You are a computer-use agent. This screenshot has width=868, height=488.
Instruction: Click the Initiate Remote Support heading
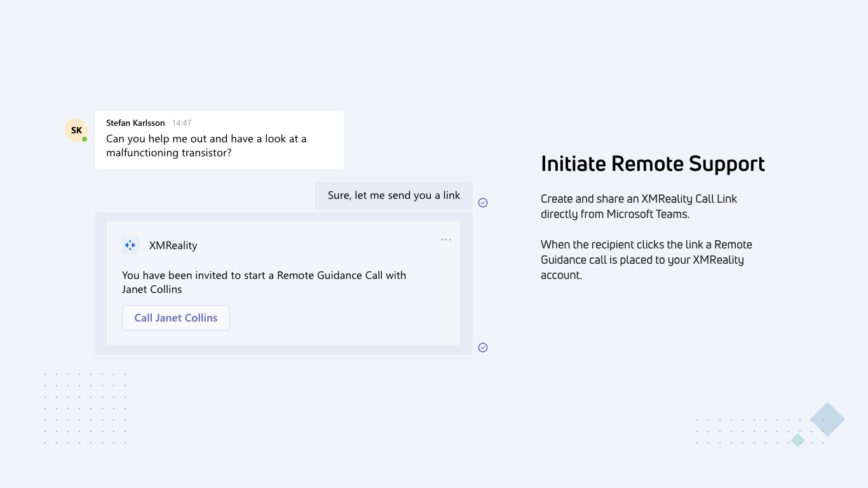pyautogui.click(x=653, y=164)
